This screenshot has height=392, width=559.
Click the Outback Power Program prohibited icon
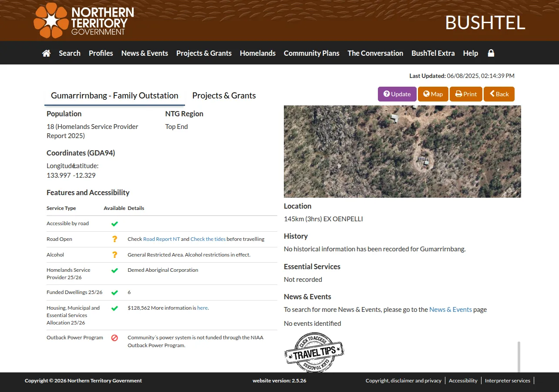114,338
